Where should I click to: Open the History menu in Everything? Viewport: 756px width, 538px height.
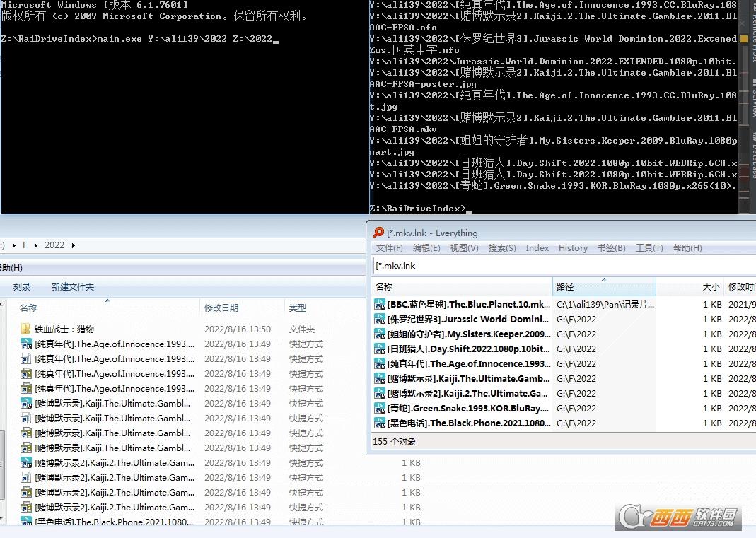pos(573,247)
